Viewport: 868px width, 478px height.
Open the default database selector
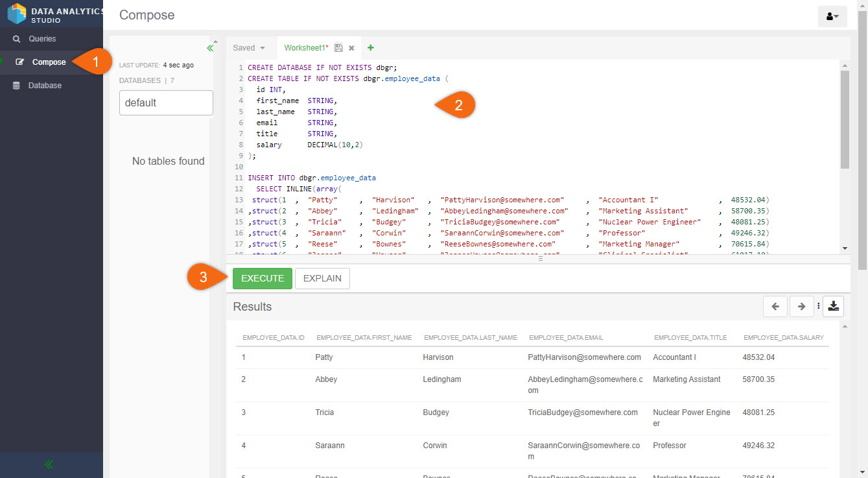pos(166,102)
